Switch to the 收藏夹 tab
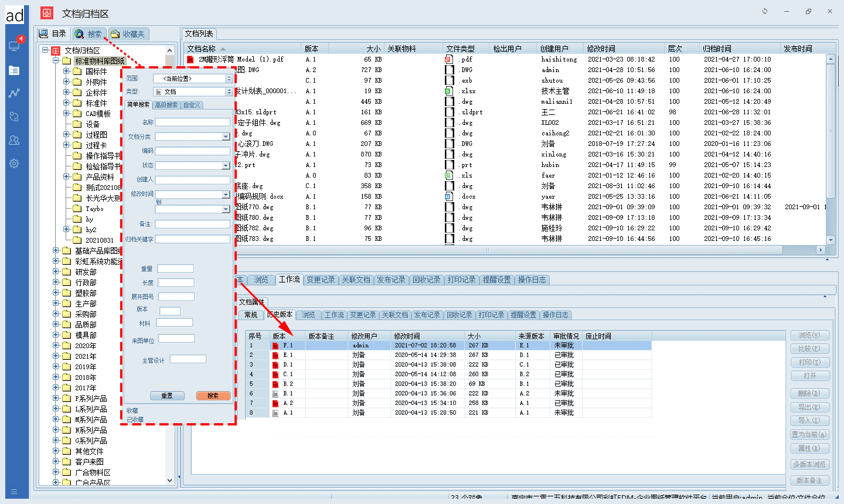The width and height of the screenshot is (844, 504). (128, 34)
